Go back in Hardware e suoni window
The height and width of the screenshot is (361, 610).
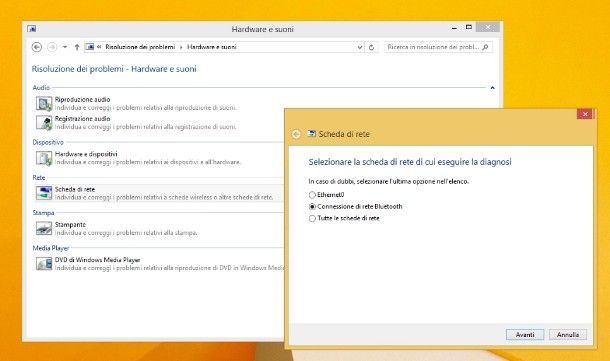37,47
